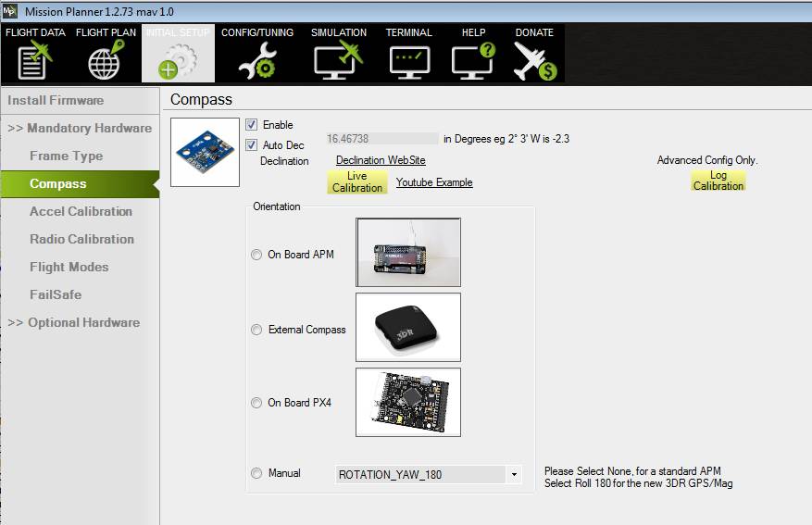Click the declination degrees input field
The image size is (812, 525).
tap(381, 139)
